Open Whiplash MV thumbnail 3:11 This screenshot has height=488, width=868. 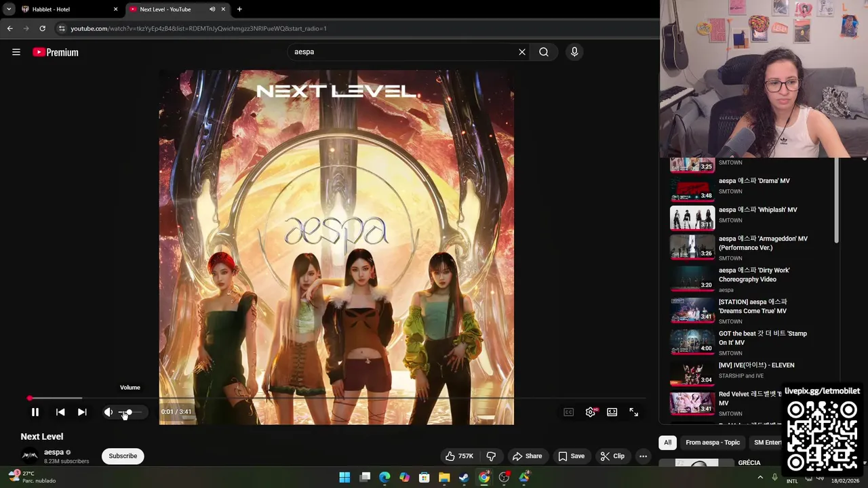pyautogui.click(x=692, y=218)
